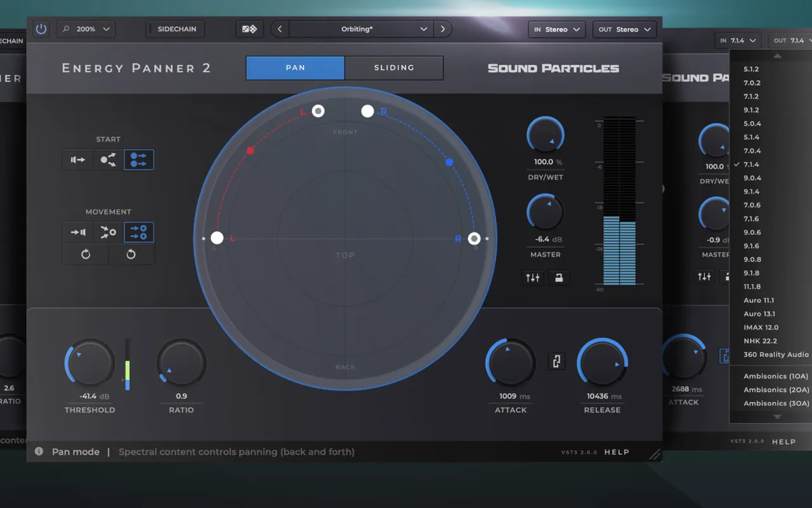Click the randomize dice icon
Image resolution: width=812 pixels, height=508 pixels.
tap(249, 29)
